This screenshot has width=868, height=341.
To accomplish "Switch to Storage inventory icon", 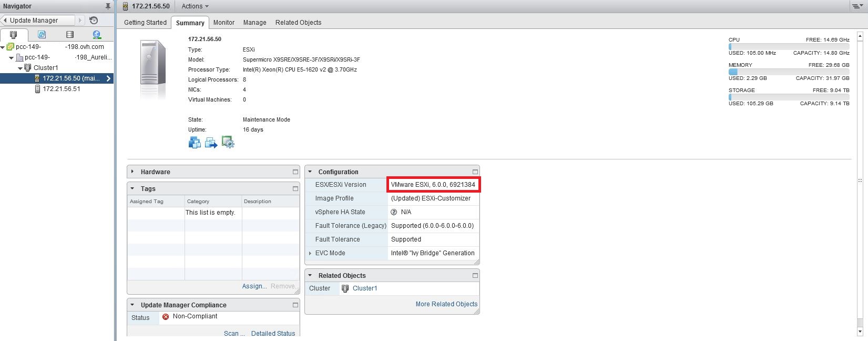I will point(69,35).
